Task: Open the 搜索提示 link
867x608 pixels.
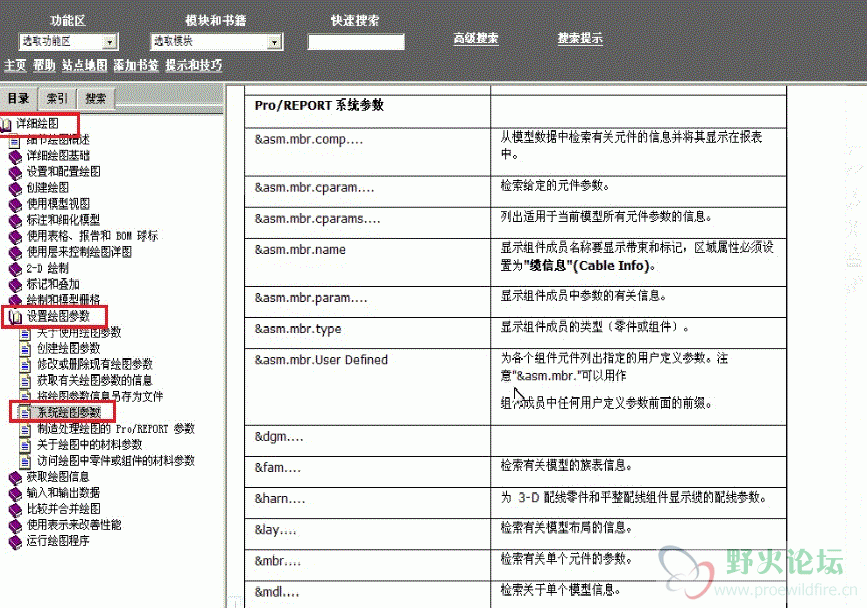Action: click(x=579, y=38)
